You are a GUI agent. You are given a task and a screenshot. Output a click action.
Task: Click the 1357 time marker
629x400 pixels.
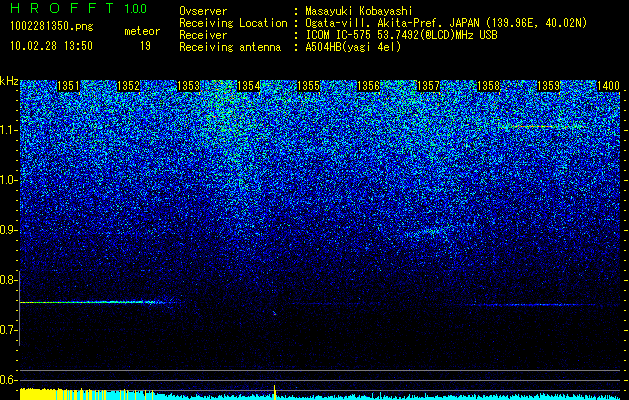[428, 86]
